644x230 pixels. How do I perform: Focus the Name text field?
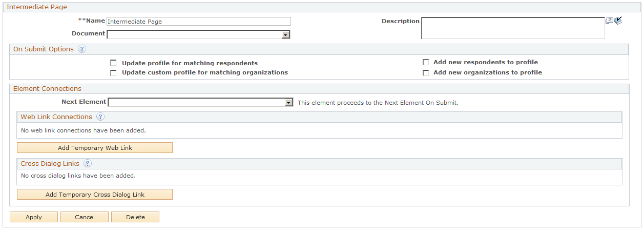click(x=199, y=22)
